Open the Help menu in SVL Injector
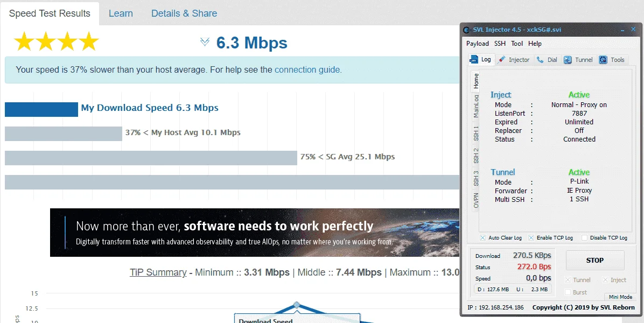The width and height of the screenshot is (644, 323). coord(535,44)
